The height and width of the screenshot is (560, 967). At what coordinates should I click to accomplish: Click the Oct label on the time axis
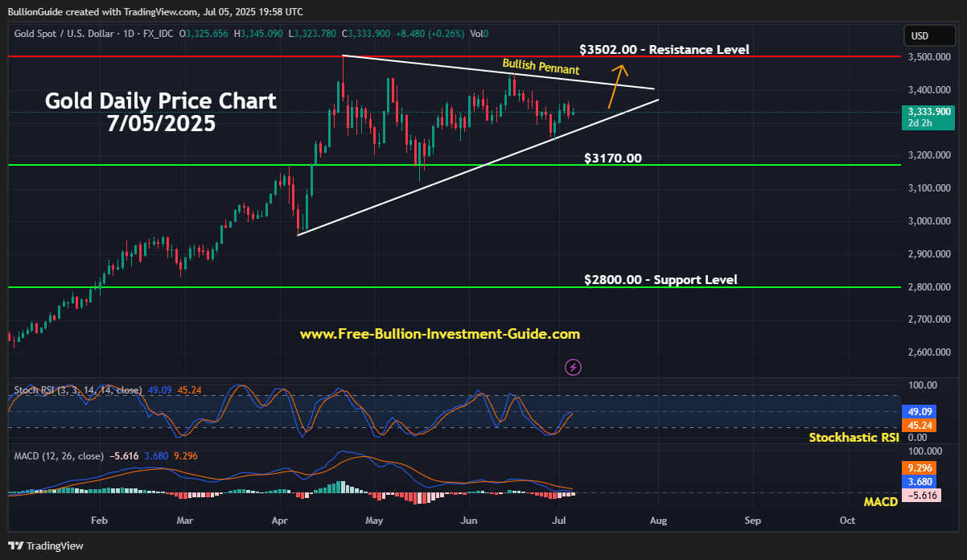click(x=847, y=521)
